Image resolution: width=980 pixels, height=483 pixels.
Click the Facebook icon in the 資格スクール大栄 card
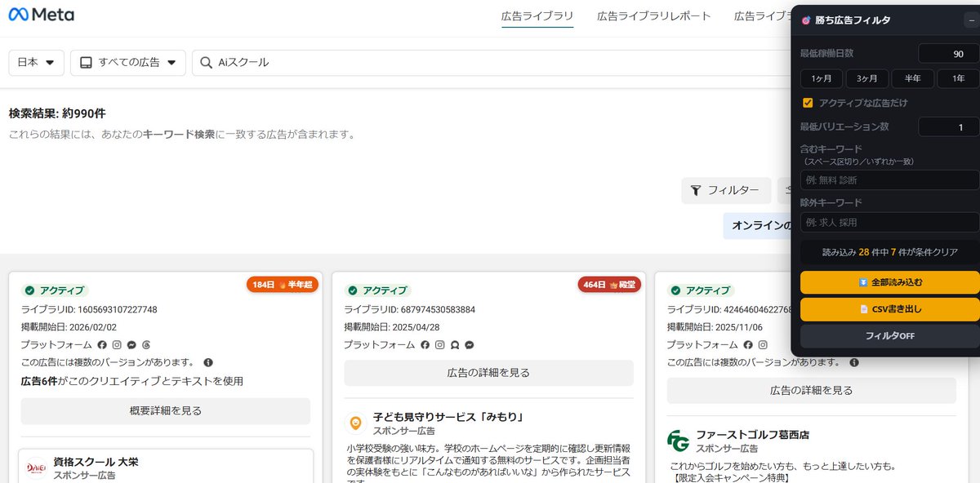click(102, 345)
